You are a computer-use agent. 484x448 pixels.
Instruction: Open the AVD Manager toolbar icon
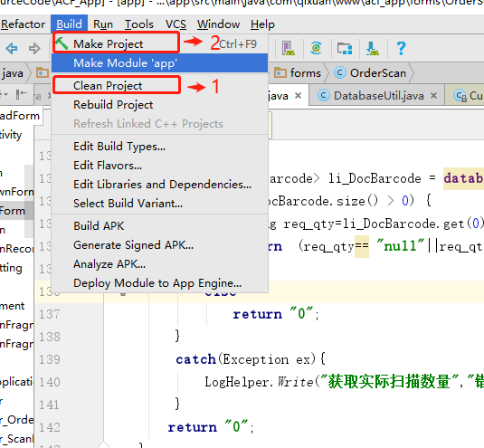tap(289, 48)
